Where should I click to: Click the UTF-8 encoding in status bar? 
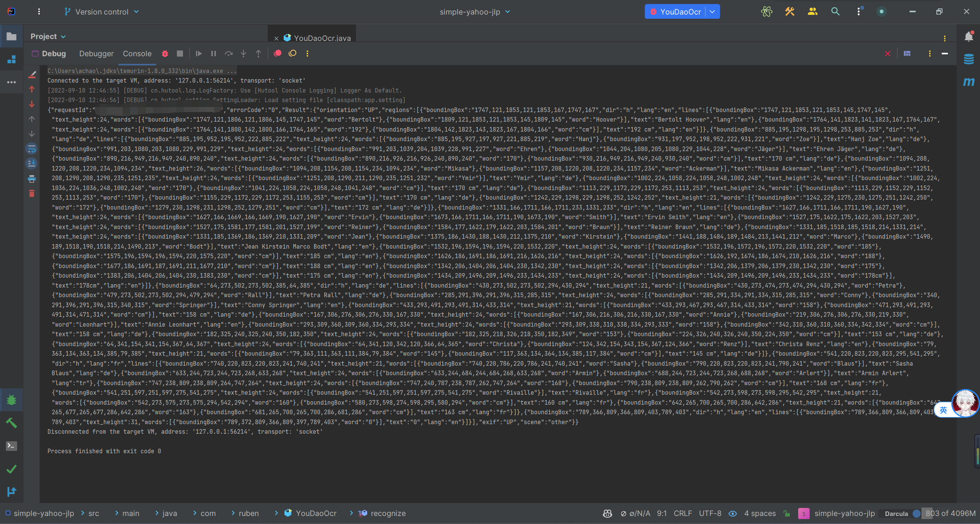710,513
